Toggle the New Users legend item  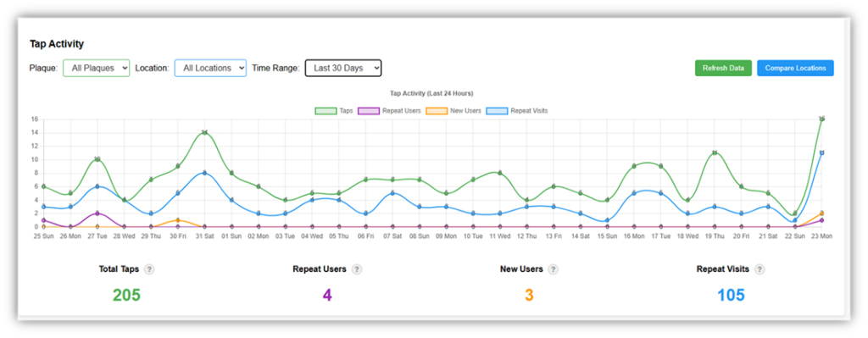click(x=453, y=111)
